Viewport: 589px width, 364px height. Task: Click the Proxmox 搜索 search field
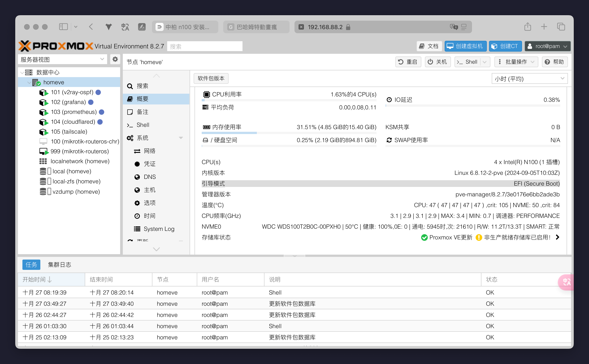tap(205, 46)
